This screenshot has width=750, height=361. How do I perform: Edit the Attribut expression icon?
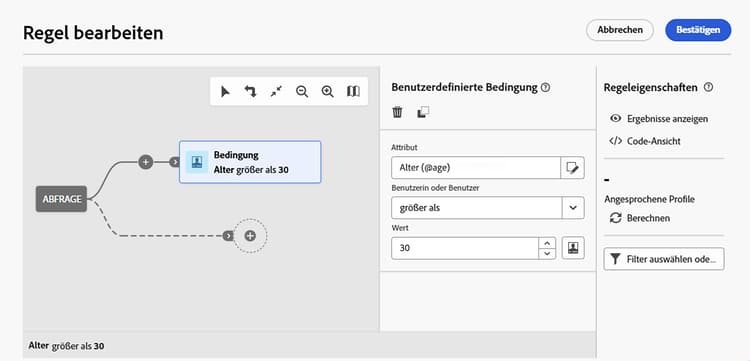573,168
